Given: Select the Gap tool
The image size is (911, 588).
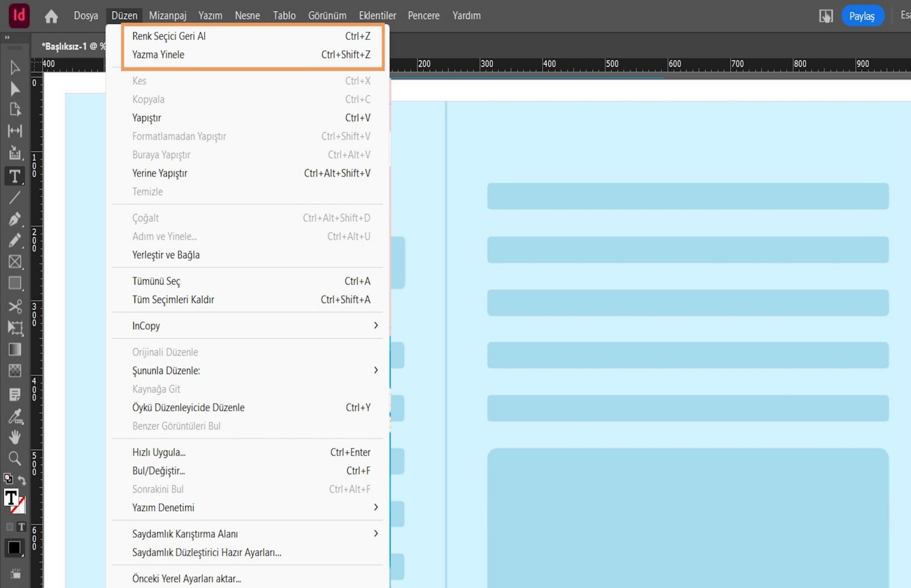Looking at the screenshot, I should [15, 131].
